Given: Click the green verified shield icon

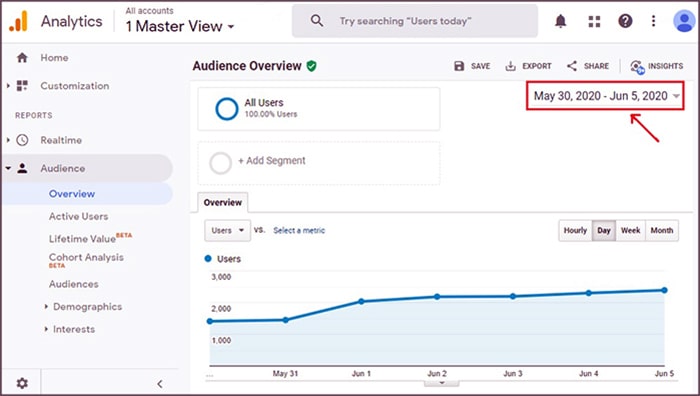Looking at the screenshot, I should 312,66.
